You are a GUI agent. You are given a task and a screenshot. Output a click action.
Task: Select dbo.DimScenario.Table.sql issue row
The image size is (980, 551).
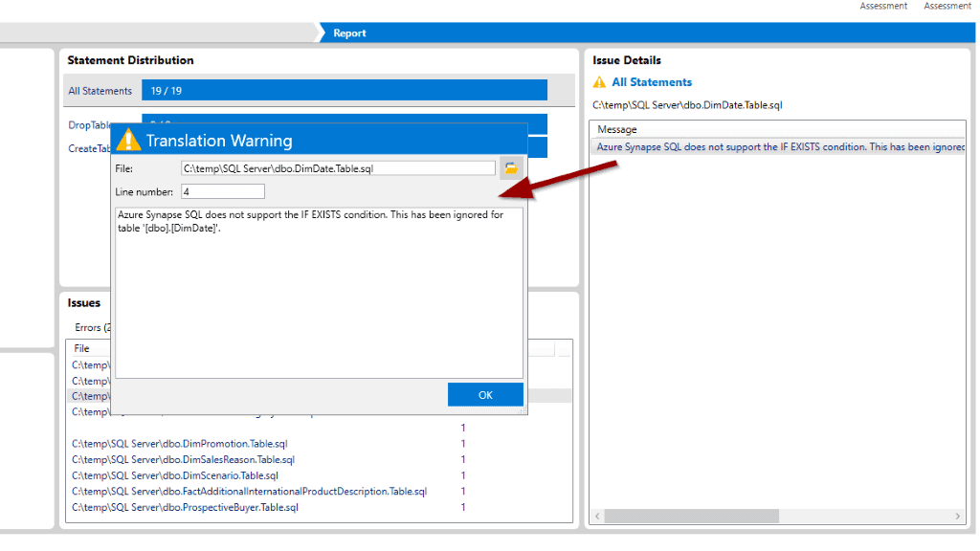tap(319, 475)
